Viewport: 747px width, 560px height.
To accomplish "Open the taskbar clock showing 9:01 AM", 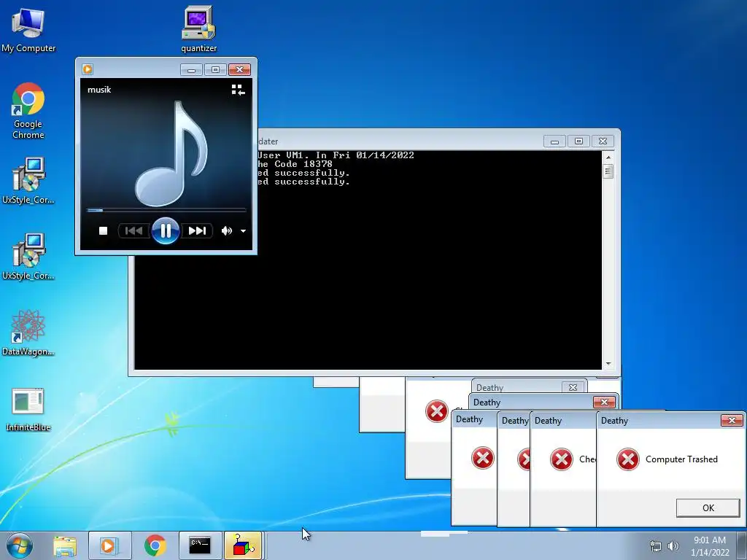I will (x=710, y=546).
